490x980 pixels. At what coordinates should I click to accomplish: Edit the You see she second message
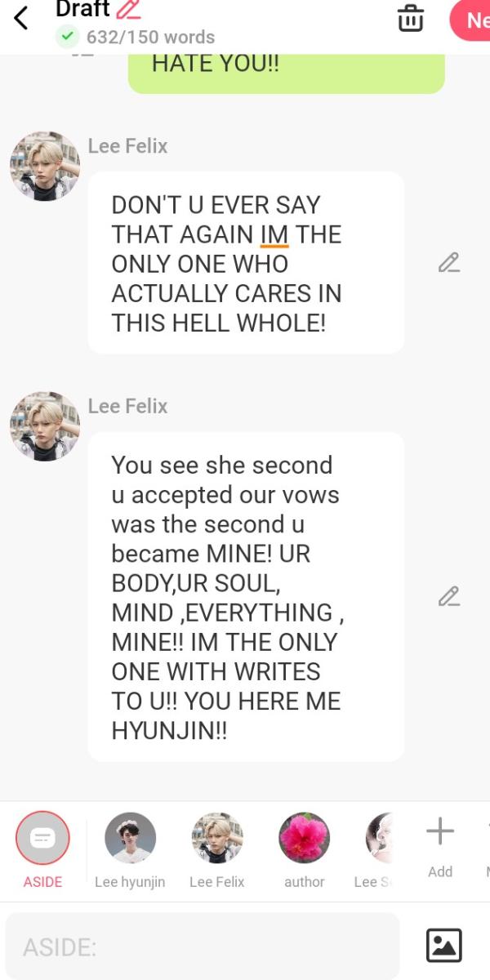(448, 597)
